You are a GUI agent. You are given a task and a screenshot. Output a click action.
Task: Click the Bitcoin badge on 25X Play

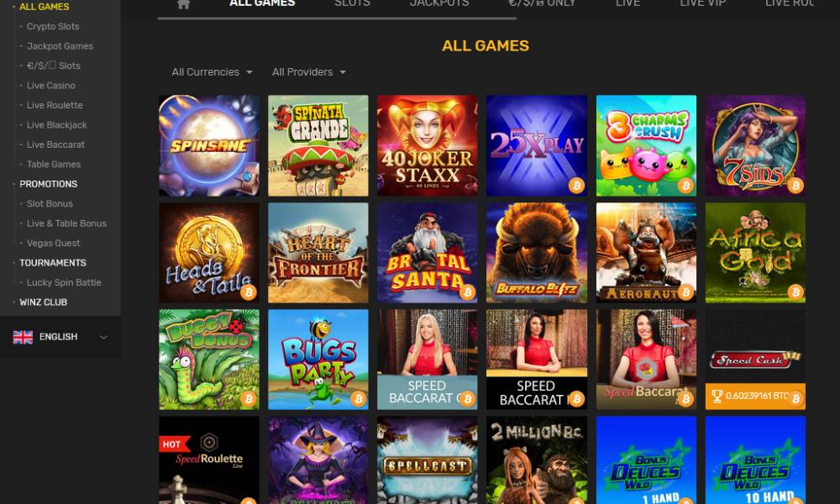click(576, 186)
